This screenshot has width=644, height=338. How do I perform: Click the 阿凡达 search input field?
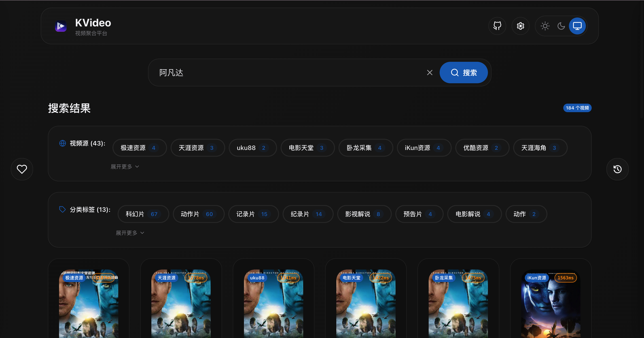[288, 73]
